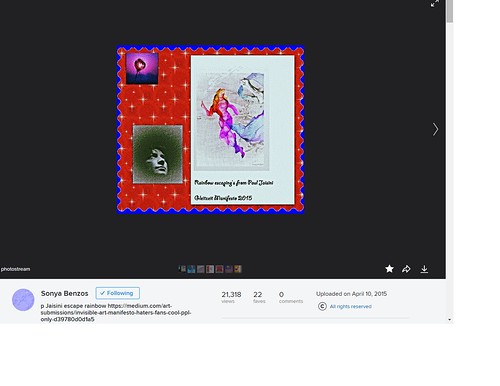Image resolution: width=500 pixels, height=386 pixels.
Task: Click the 22 faves count
Action: [x=259, y=297]
